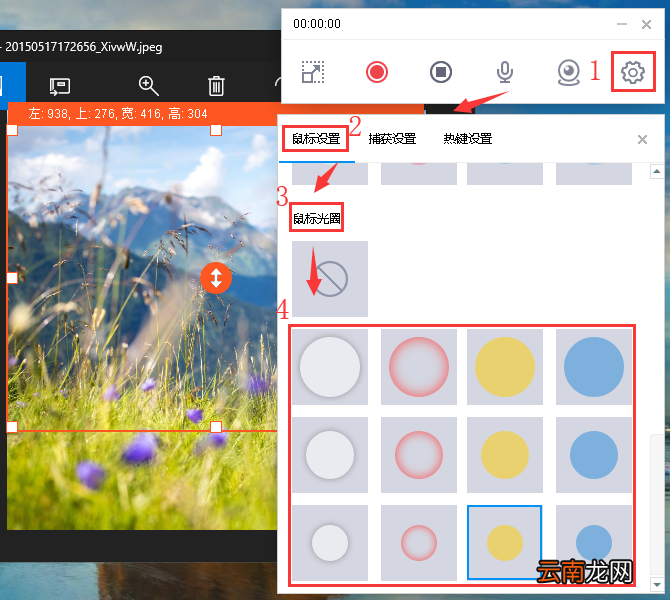Switch to the 捕获设置 tab
The height and width of the screenshot is (600, 670).
(392, 138)
